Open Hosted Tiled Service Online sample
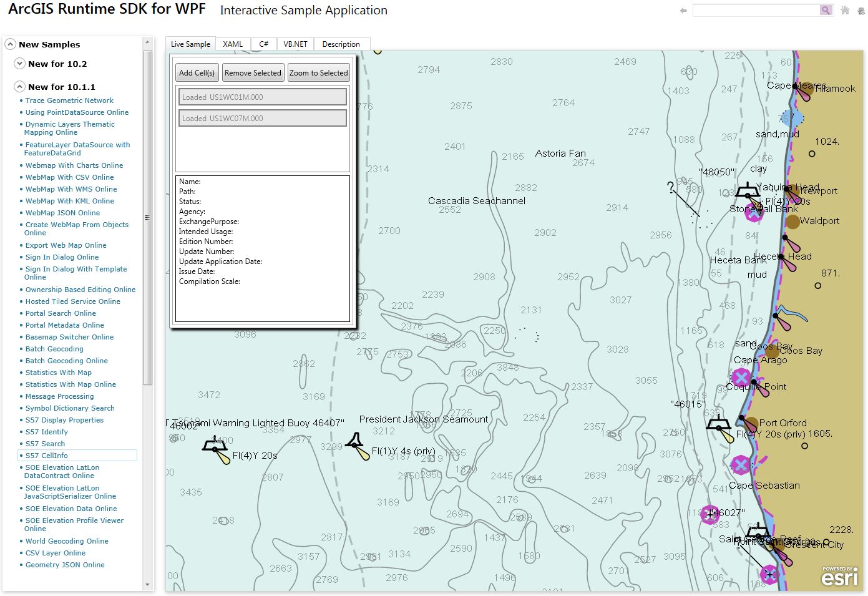 tap(72, 301)
